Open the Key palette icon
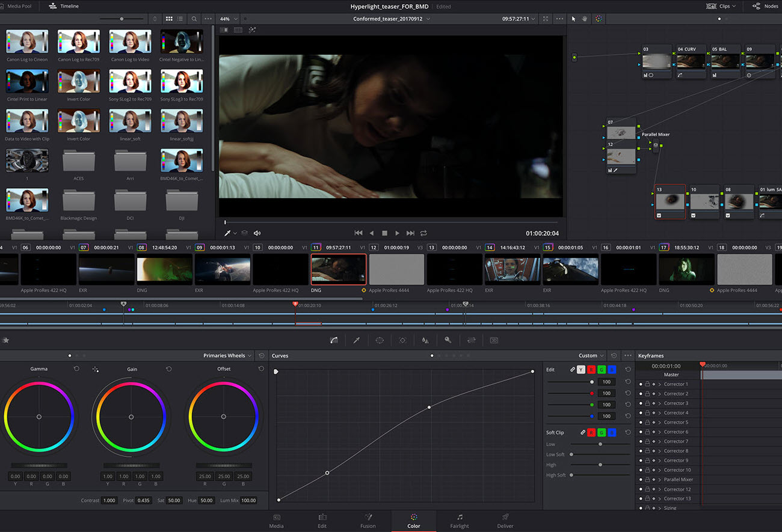This screenshot has height=532, width=782. click(x=448, y=340)
